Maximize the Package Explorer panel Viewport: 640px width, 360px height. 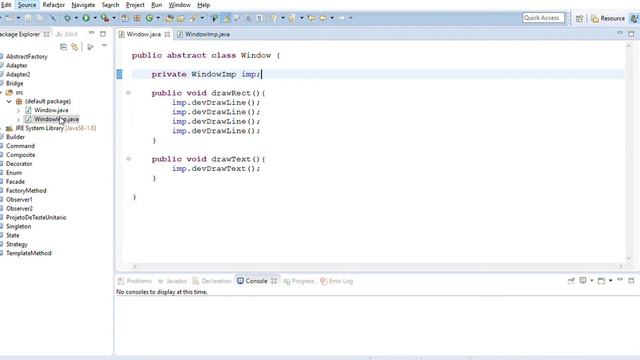(103, 33)
